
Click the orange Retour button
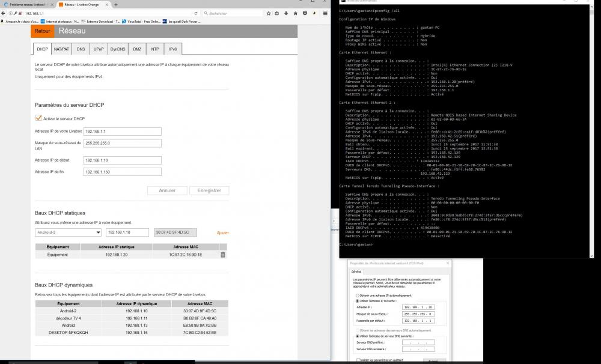(42, 31)
